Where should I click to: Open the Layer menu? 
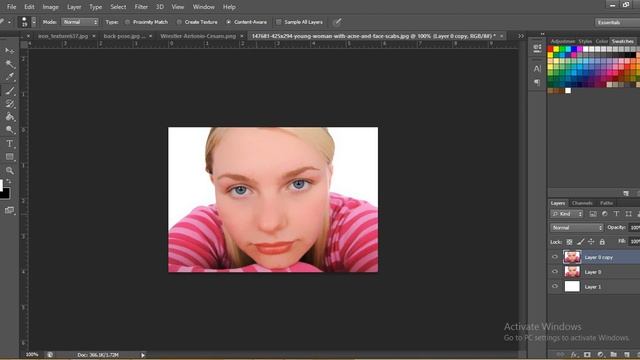74,7
